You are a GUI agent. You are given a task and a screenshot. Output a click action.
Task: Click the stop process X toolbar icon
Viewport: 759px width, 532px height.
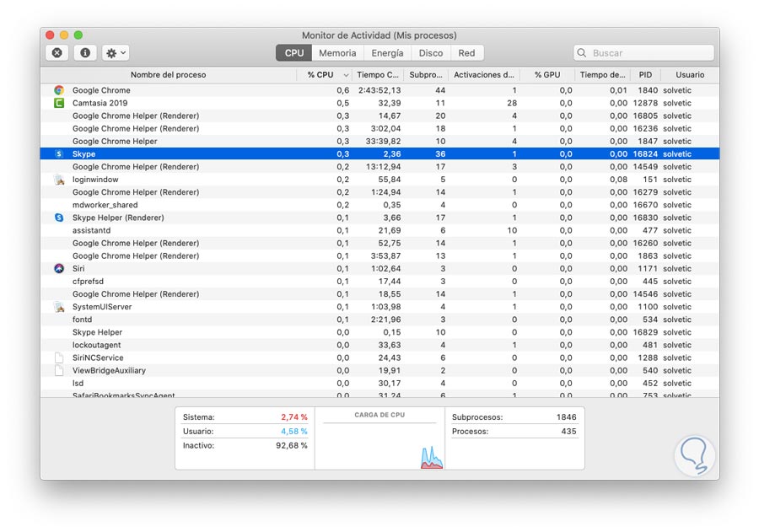click(x=57, y=53)
